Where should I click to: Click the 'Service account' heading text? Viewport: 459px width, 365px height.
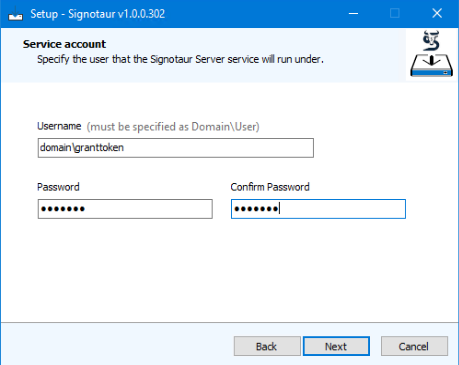pyautogui.click(x=64, y=44)
